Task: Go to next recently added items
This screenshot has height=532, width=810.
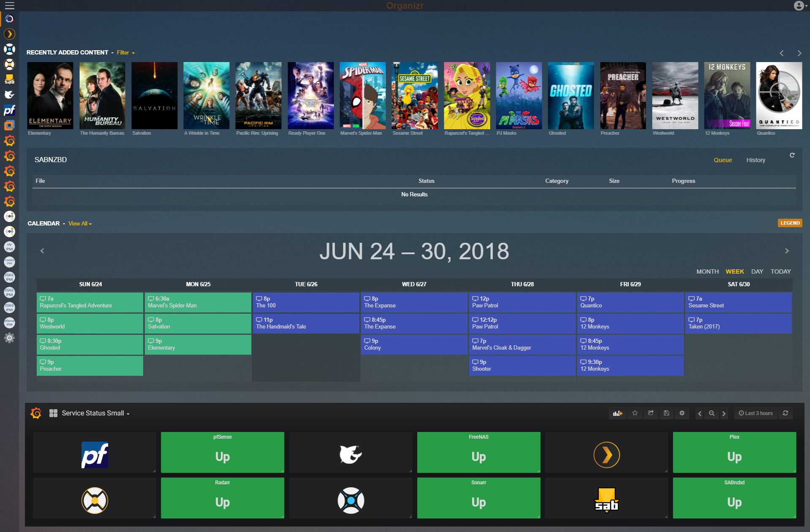Action: coord(799,53)
